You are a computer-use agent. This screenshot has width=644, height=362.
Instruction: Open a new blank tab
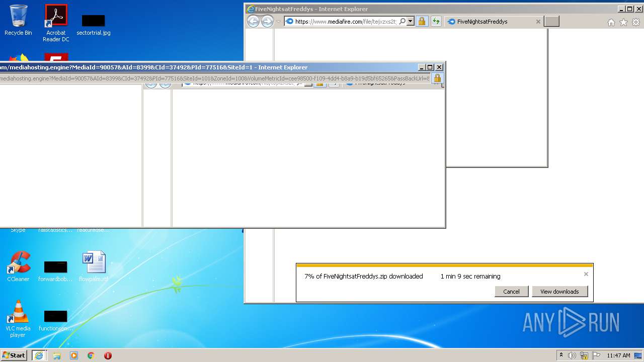551,22
